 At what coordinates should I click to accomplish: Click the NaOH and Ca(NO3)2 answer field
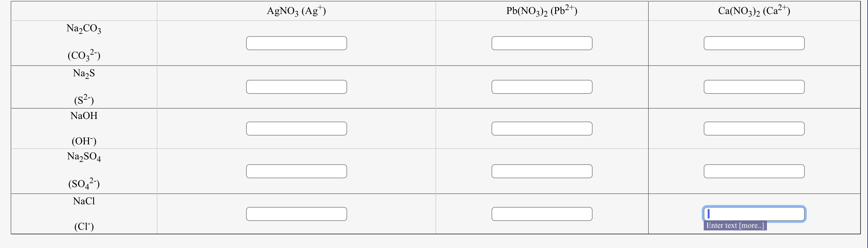754,128
